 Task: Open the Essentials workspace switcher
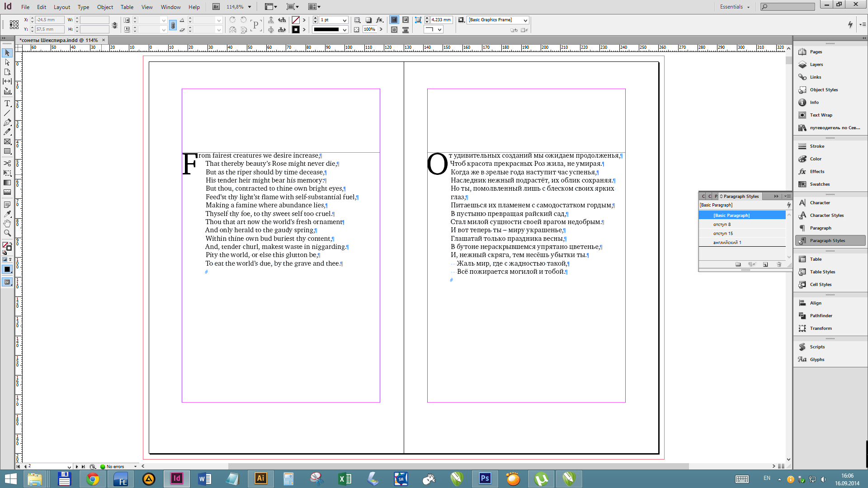(735, 7)
